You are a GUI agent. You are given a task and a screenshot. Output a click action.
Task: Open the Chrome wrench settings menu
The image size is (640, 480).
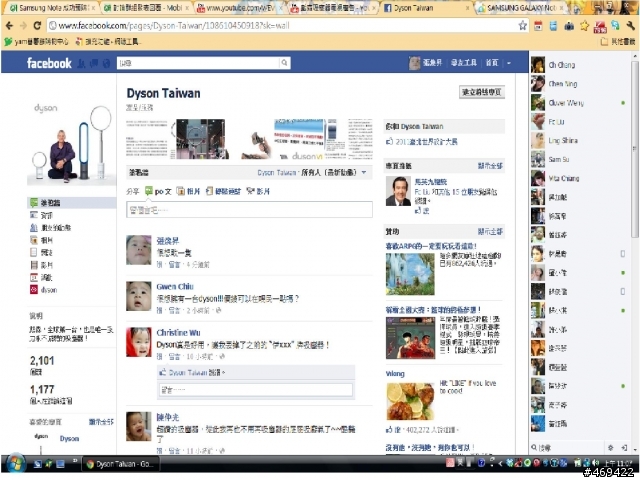click(x=630, y=26)
